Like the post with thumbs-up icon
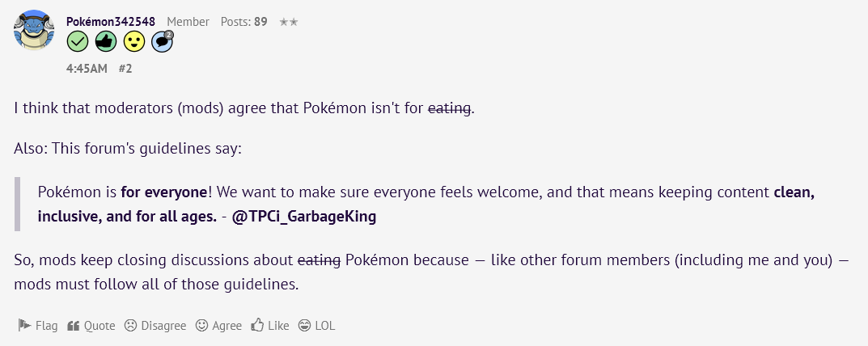The height and width of the screenshot is (346, 868). pyautogui.click(x=269, y=326)
